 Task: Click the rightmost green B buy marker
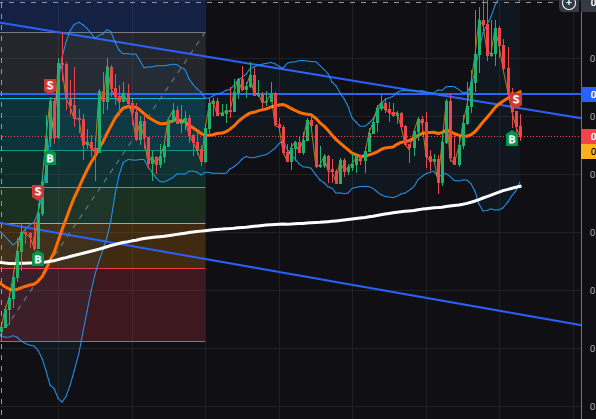[x=512, y=139]
